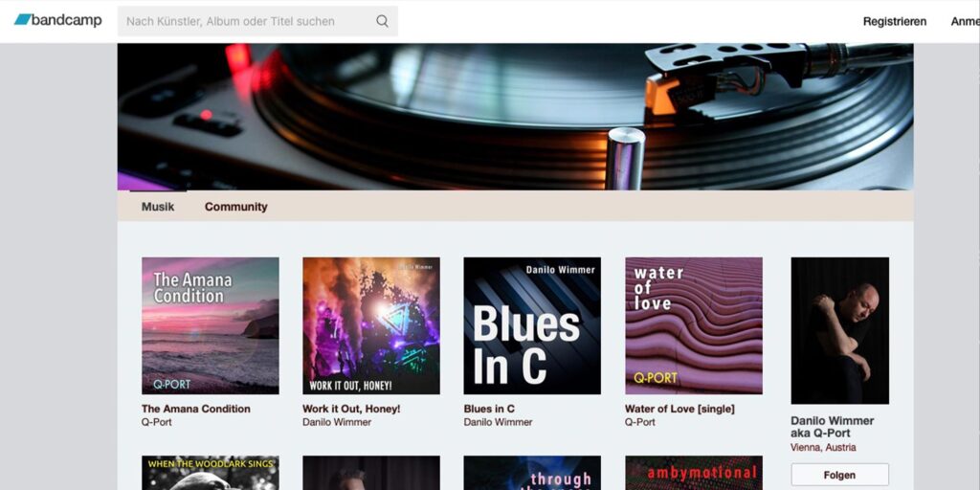The image size is (980, 490).
Task: Open the Registrieren link
Action: click(894, 21)
